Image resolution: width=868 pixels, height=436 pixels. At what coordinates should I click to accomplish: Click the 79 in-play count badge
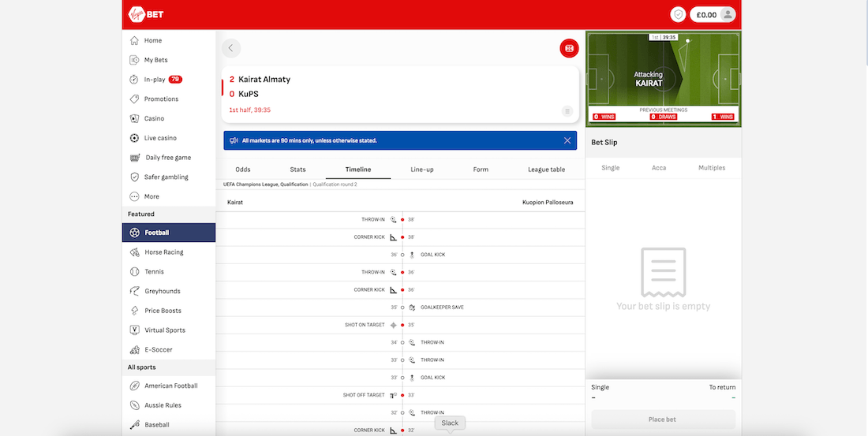(x=175, y=79)
